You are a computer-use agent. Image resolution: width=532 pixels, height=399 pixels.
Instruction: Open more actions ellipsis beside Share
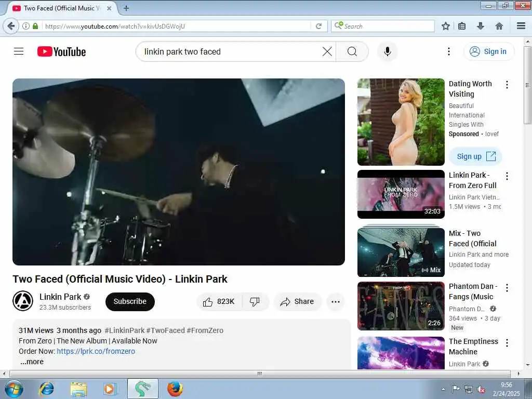coord(336,302)
